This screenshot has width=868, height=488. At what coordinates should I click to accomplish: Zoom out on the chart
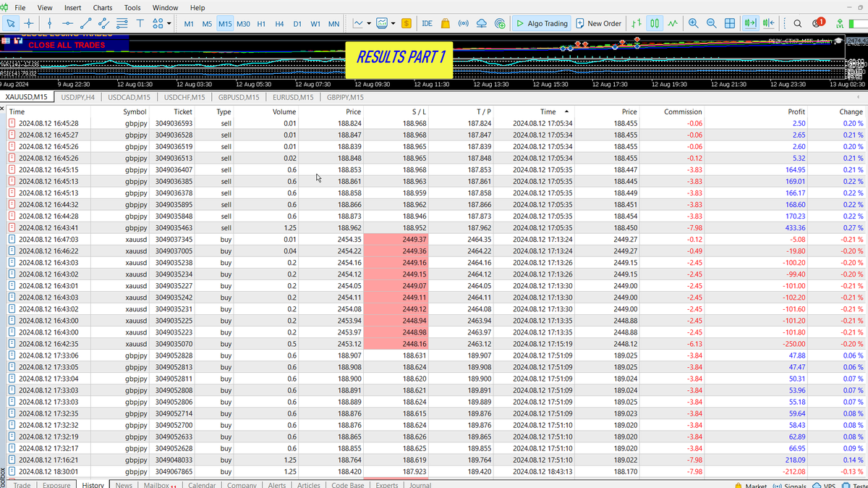(712, 23)
